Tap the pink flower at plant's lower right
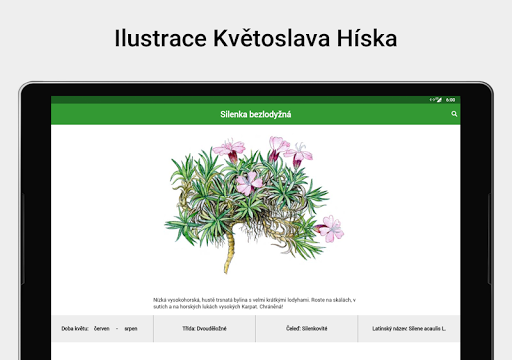The height and width of the screenshot is (360, 512). coord(330,229)
